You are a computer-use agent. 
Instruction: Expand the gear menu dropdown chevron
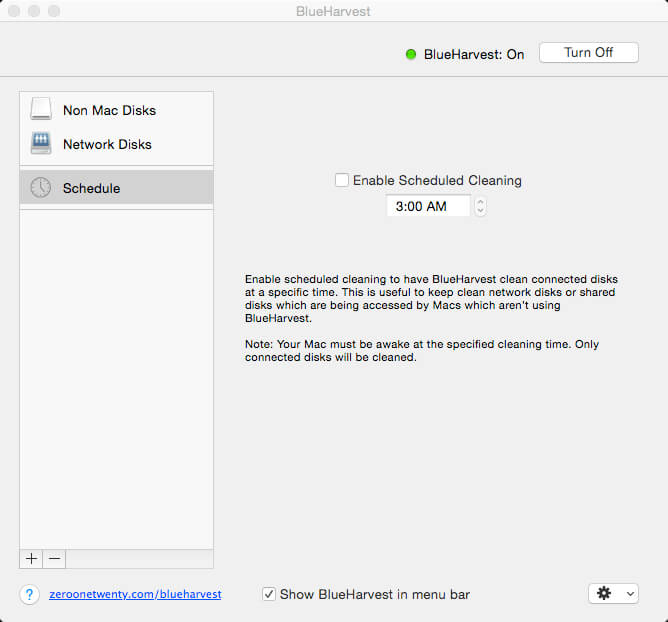coord(629,594)
